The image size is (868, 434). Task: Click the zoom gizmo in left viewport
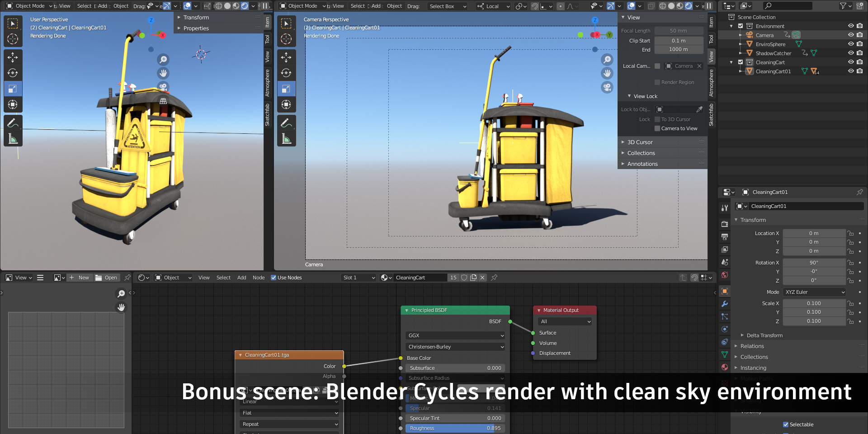tap(163, 59)
